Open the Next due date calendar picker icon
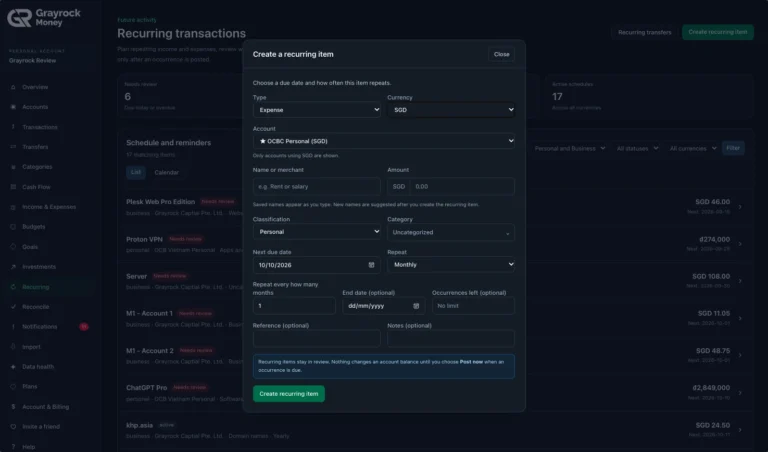Image resolution: width=768 pixels, height=452 pixels. (371, 265)
